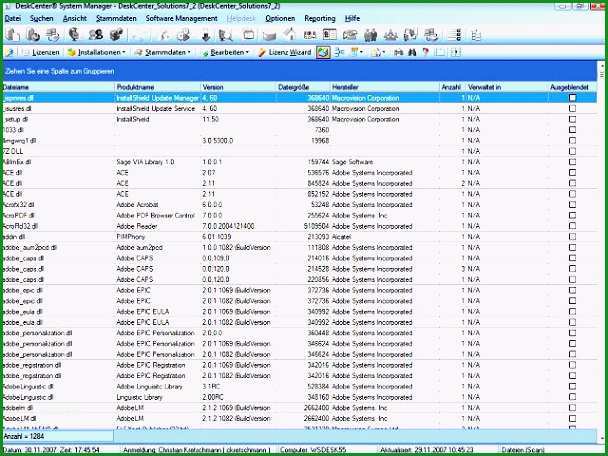Tick Ausgeblendet for Linguistic Library 2.00RC row

click(x=572, y=397)
